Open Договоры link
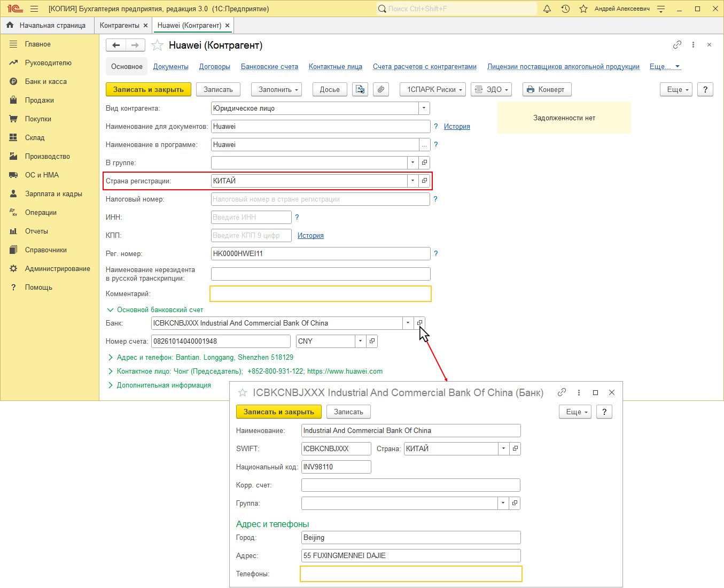724x588 pixels. tap(215, 67)
